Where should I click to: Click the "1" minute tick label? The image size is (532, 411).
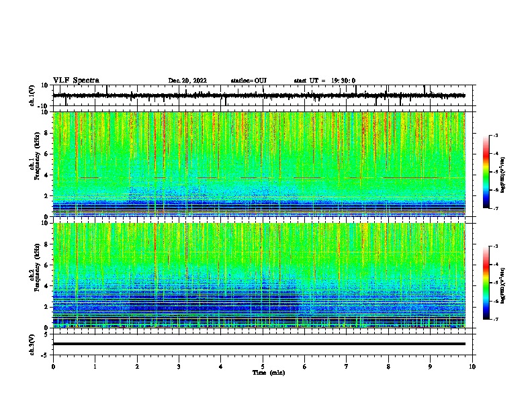[x=95, y=367]
